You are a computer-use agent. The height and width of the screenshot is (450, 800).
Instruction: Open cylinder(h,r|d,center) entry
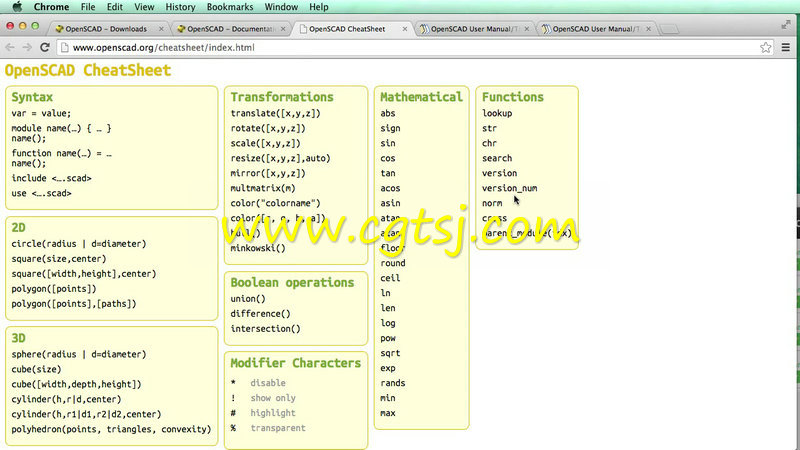coord(66,399)
